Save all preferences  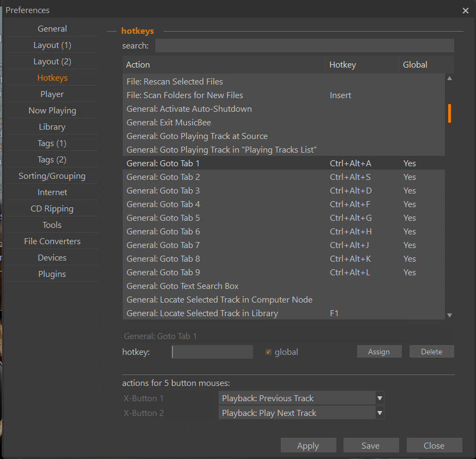coord(371,445)
